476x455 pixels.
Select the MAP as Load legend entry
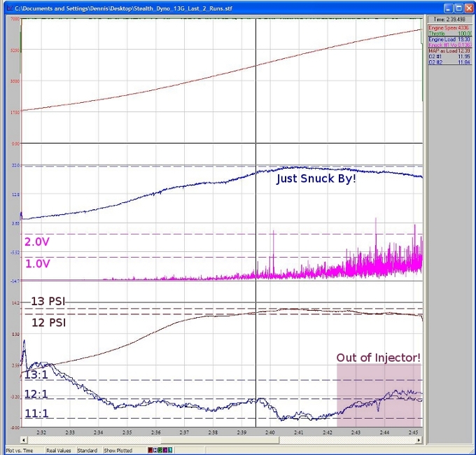tap(449, 50)
